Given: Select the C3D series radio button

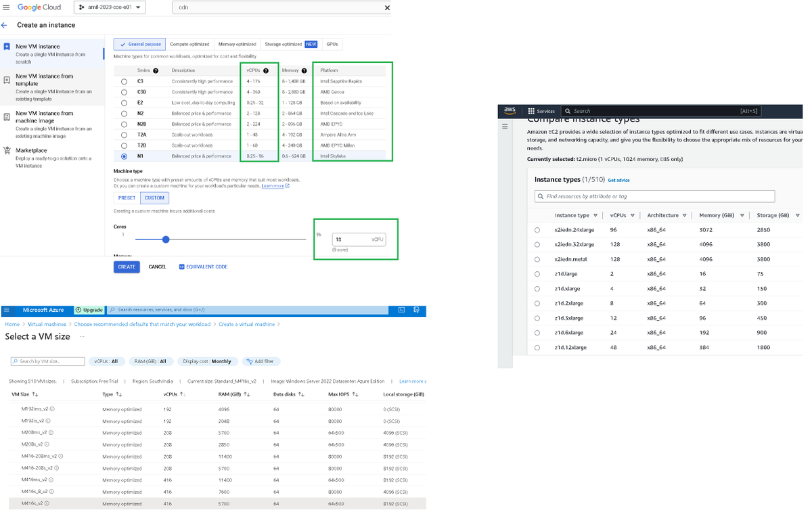Looking at the screenshot, I should [124, 92].
